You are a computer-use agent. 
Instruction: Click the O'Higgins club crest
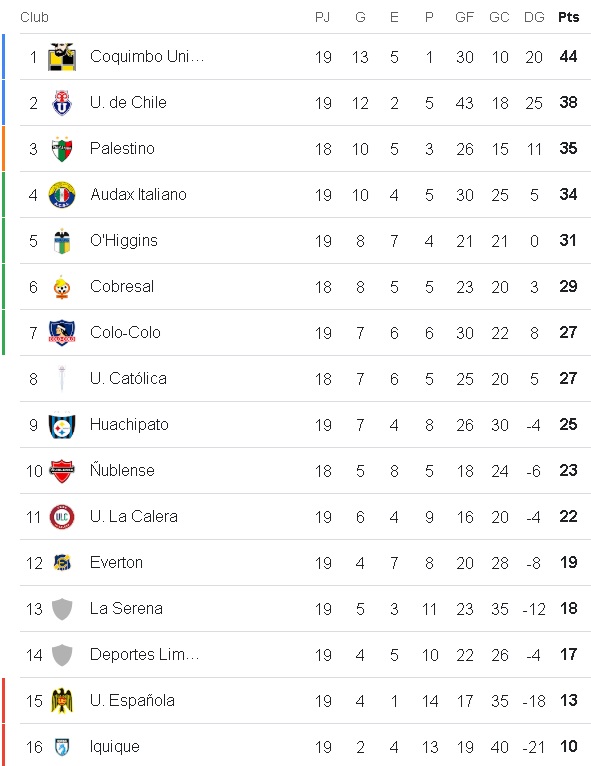point(62,241)
